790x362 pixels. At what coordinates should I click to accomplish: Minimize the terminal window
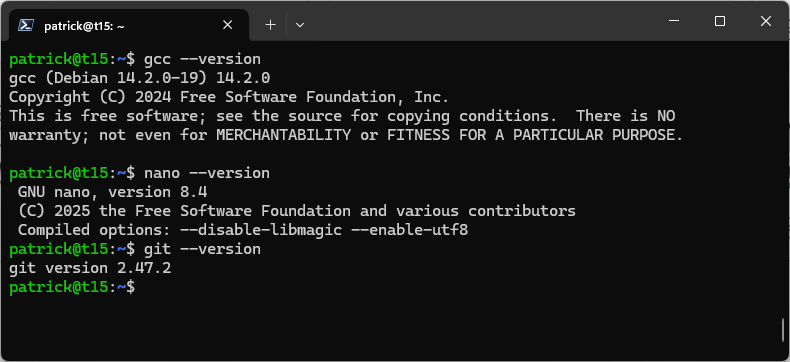click(x=674, y=21)
